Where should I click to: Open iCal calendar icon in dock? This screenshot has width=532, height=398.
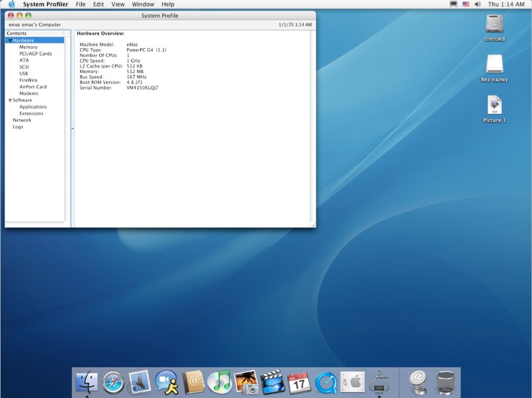299,382
